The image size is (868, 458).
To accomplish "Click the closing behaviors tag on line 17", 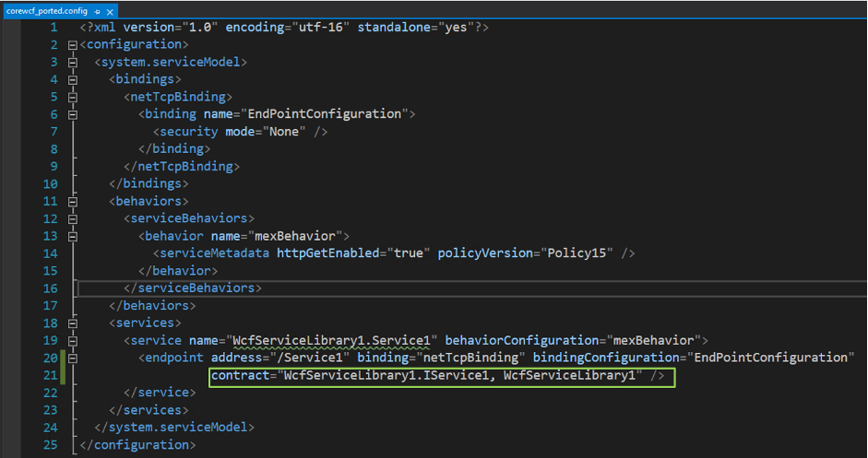I will pos(152,306).
